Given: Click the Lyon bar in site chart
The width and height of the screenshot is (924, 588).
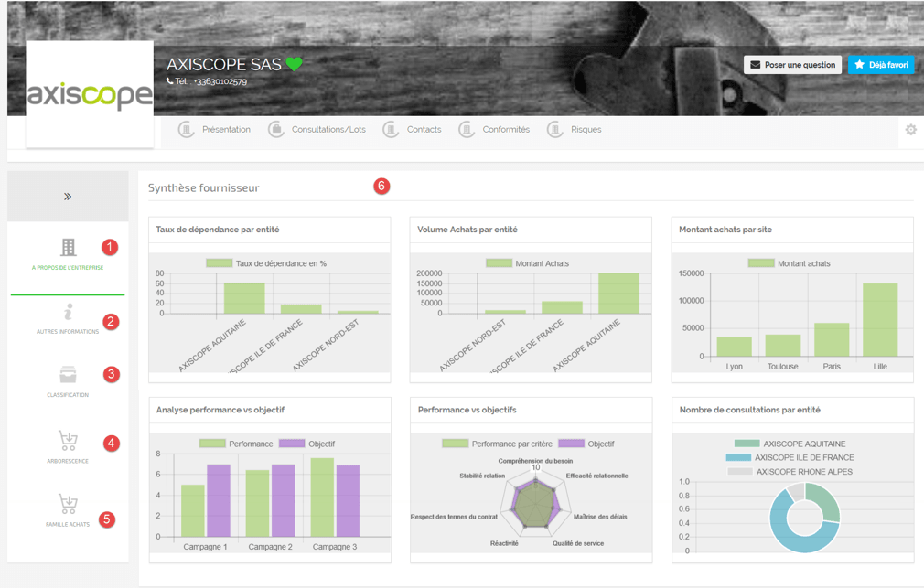Looking at the screenshot, I should [735, 347].
